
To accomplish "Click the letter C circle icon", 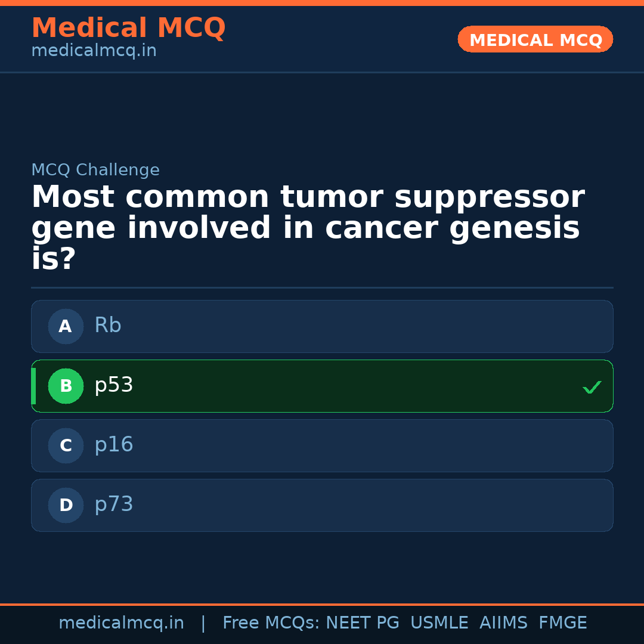I will 66,445.
